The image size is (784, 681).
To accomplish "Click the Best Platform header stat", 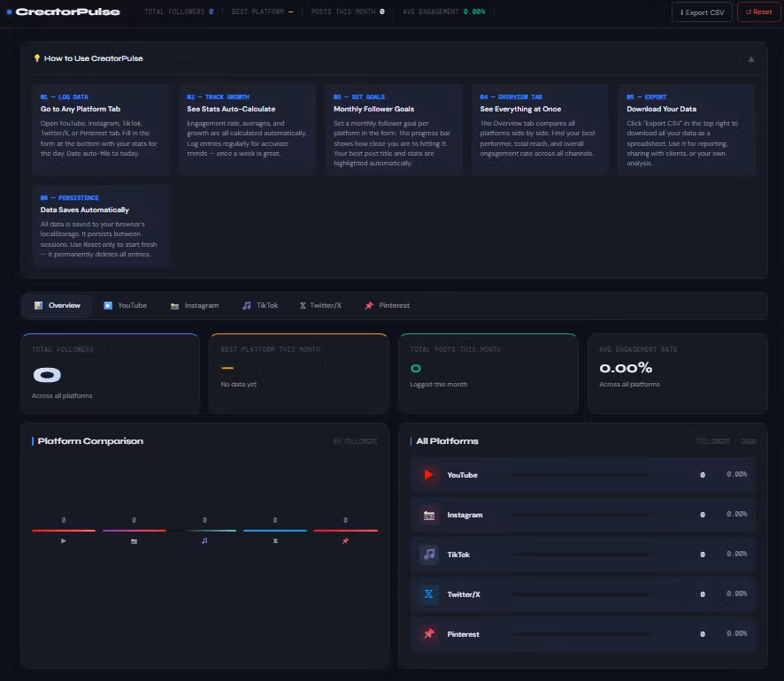I will 262,11.
